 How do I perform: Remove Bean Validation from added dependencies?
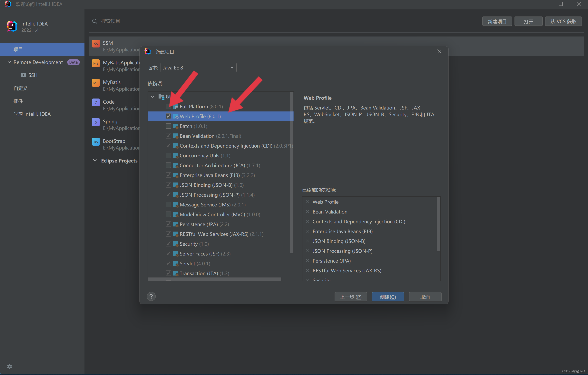308,212
